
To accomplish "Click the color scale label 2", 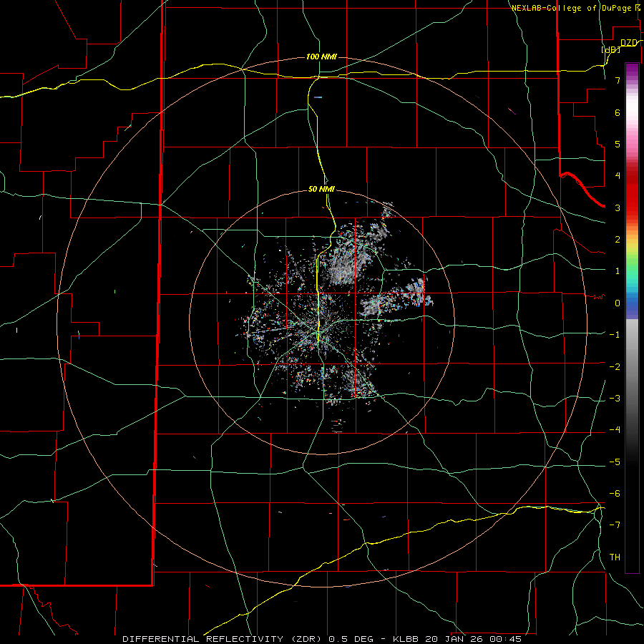I will pyautogui.click(x=618, y=240).
